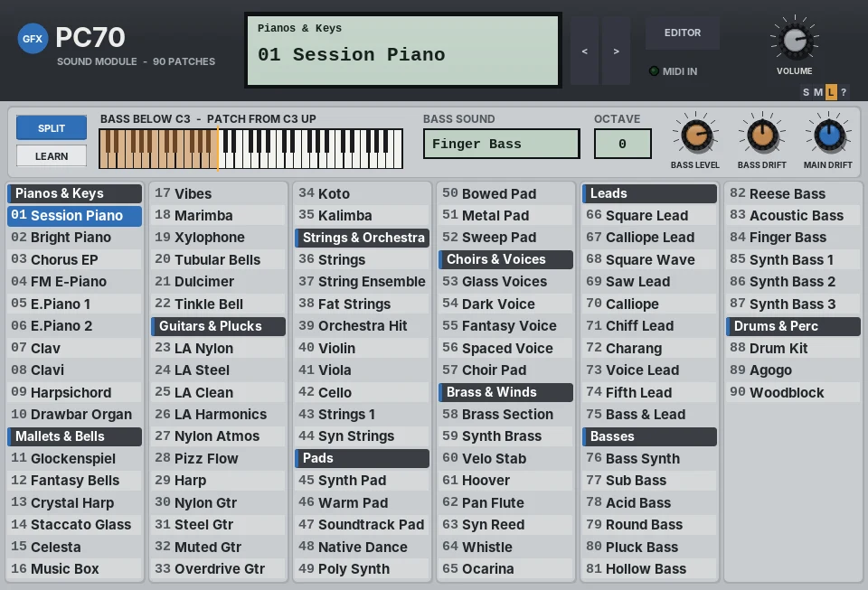Load patch 04 FM E-Piano
The height and width of the screenshot is (590, 868).
[x=75, y=282]
